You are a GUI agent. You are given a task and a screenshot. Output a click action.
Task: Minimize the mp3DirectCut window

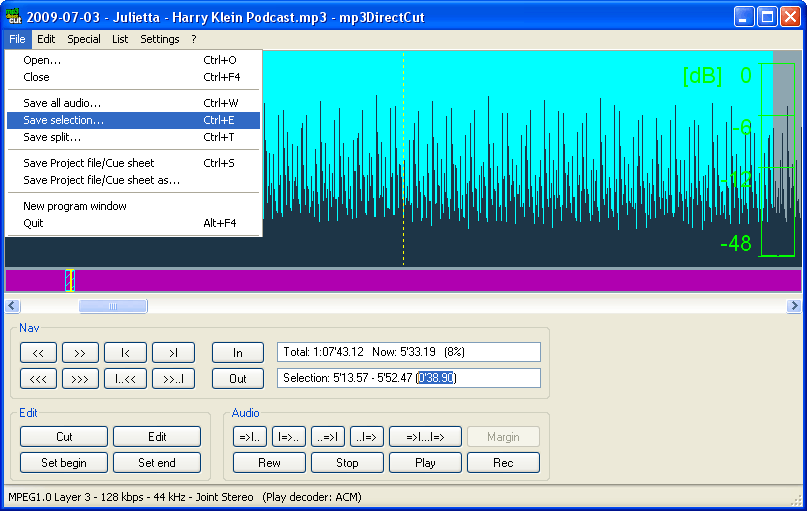[743, 16]
